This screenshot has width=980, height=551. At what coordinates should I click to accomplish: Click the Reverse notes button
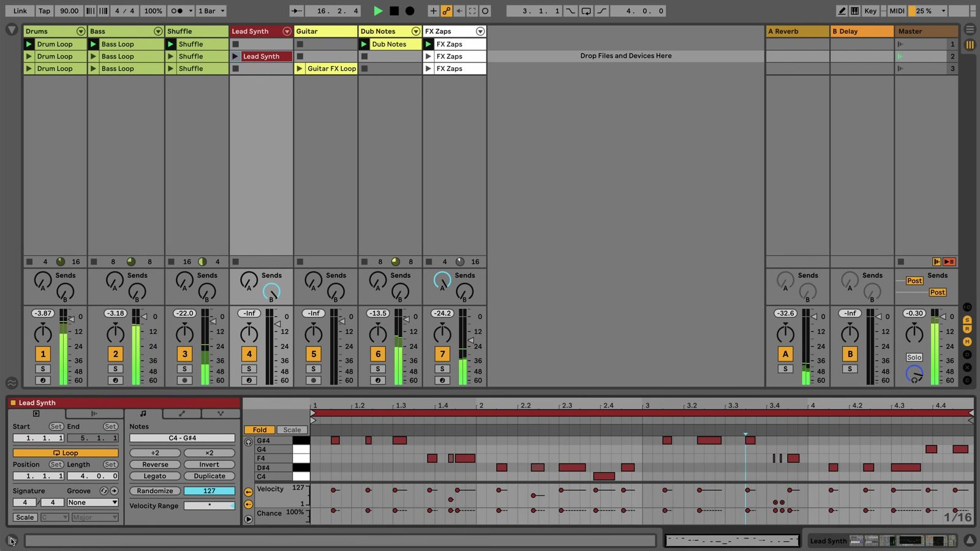[x=155, y=465]
